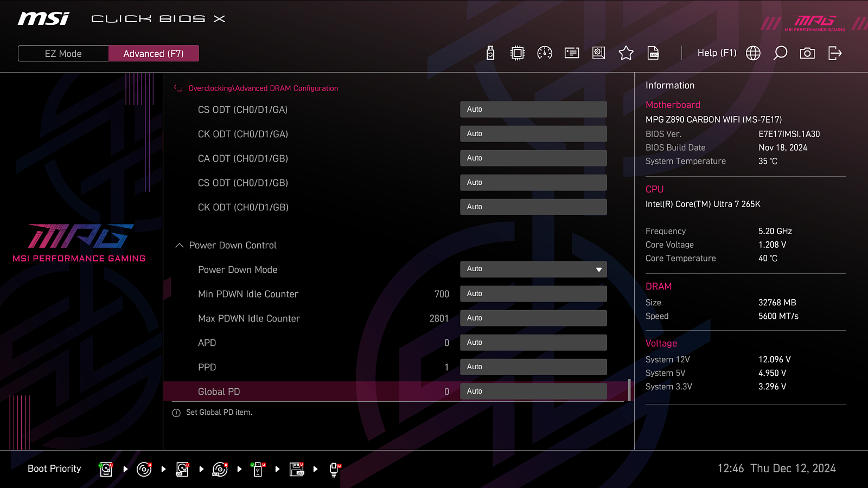
Task: Select the PPD setting label
Action: click(x=207, y=367)
